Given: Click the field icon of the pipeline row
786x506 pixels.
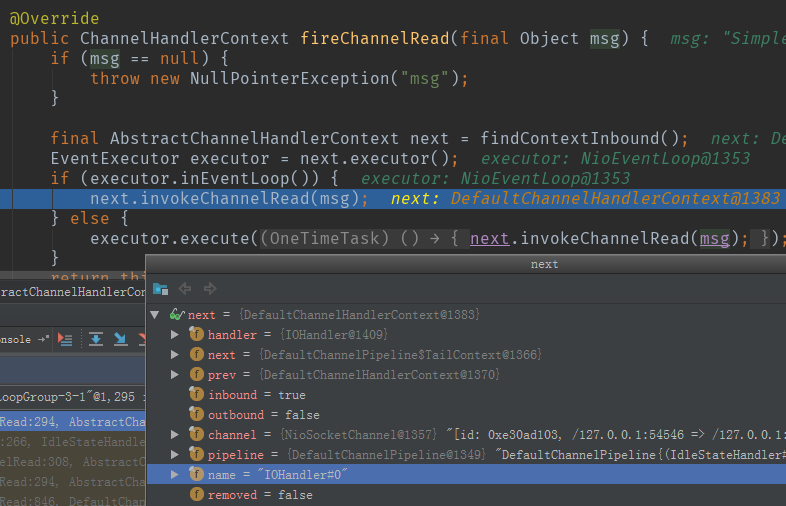Looking at the screenshot, I should [x=196, y=454].
